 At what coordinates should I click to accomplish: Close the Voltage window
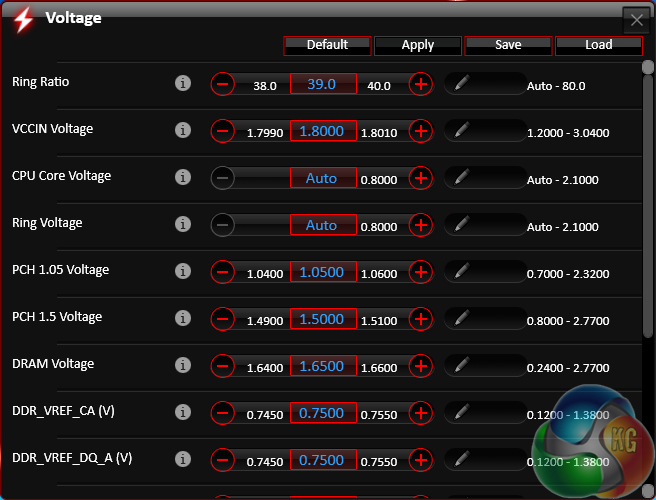pos(637,20)
